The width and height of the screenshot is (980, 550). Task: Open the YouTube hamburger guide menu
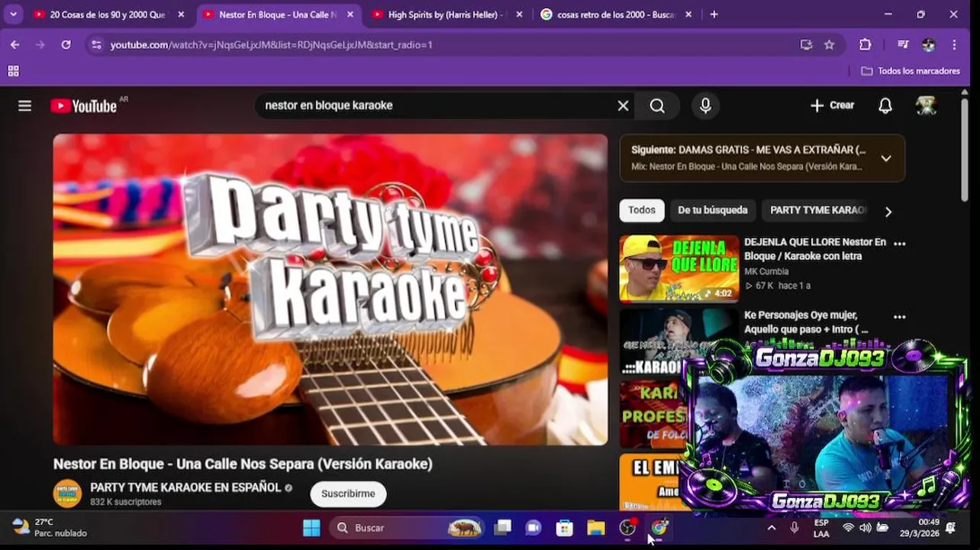24,106
